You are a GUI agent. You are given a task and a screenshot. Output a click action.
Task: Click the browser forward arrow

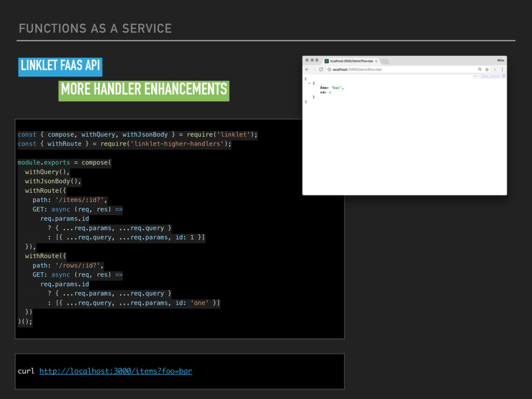314,69
